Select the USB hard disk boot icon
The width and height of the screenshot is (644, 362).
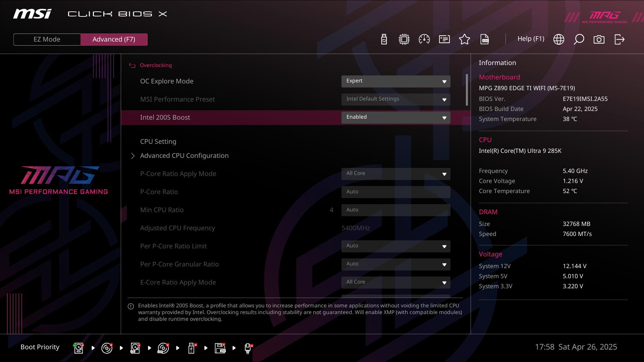[x=135, y=348]
